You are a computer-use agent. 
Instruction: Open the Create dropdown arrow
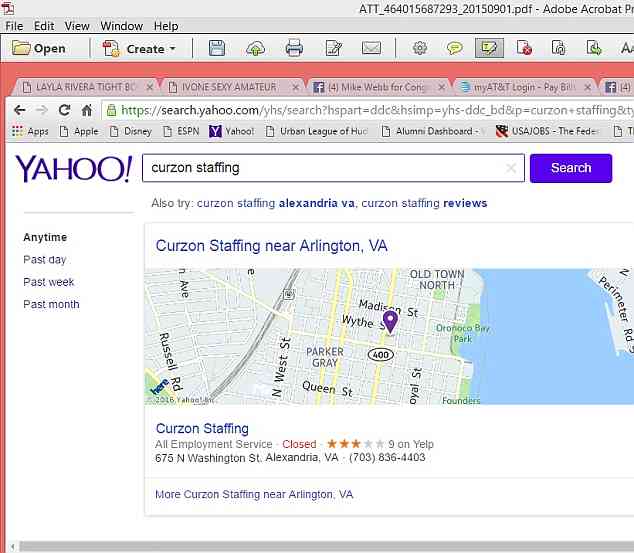[x=173, y=49]
